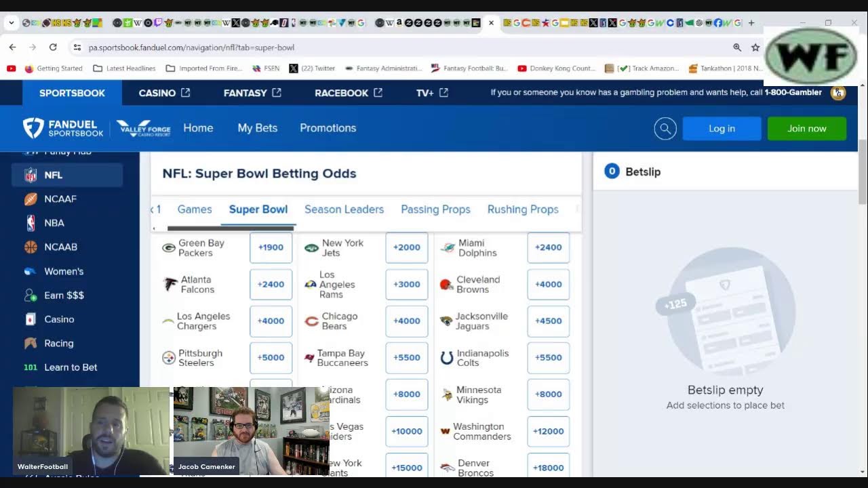The width and height of the screenshot is (868, 488).
Task: Add Los Angeles Rams +3000 to betslip
Action: coord(407,284)
